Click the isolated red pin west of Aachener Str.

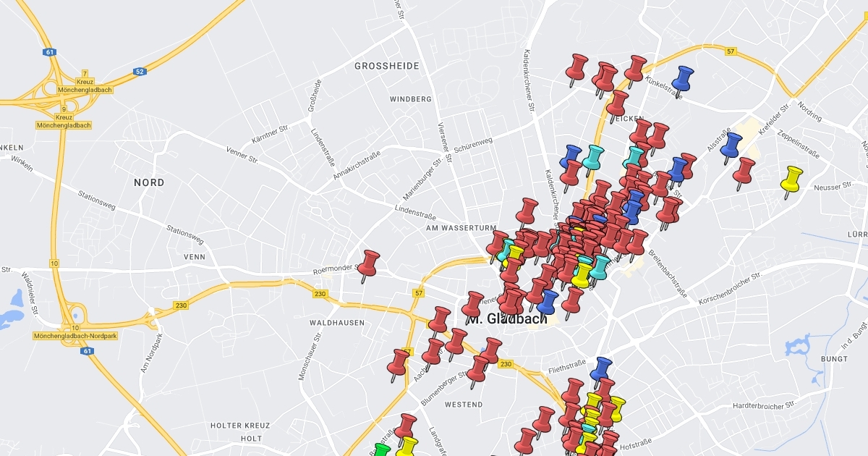[x=399, y=362]
